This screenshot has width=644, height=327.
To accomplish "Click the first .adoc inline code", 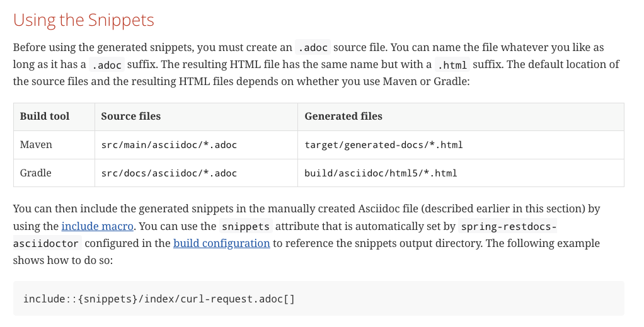I will click(313, 48).
